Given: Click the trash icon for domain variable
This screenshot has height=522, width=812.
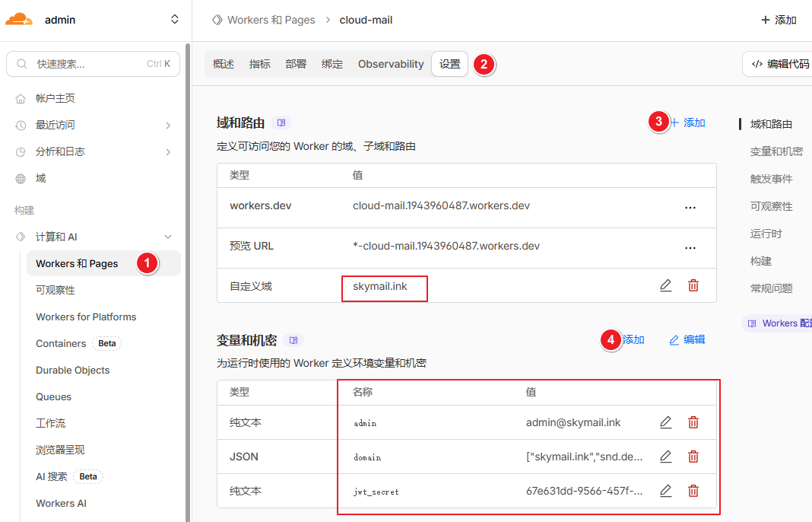Looking at the screenshot, I should 693,457.
